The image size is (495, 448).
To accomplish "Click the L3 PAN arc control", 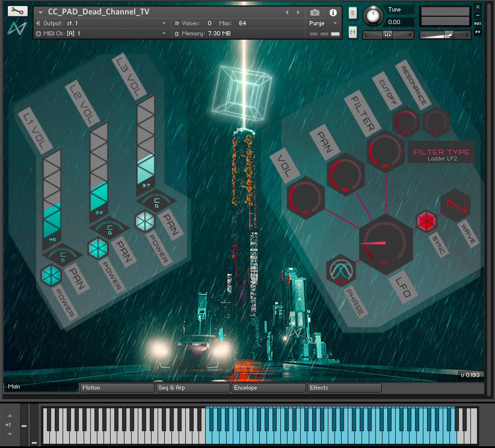I will [157, 200].
